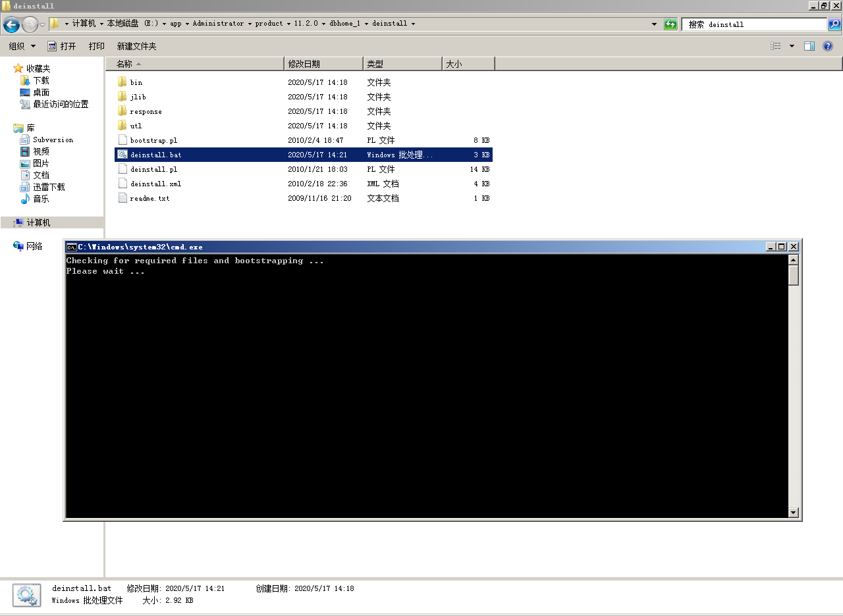Open 桌面 from the favorites sidebar

(41, 91)
